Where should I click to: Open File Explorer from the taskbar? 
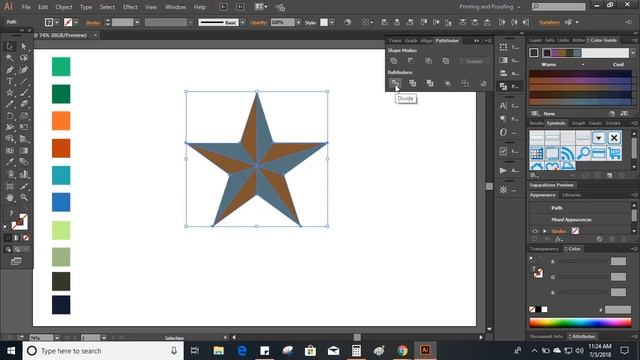coord(219,351)
